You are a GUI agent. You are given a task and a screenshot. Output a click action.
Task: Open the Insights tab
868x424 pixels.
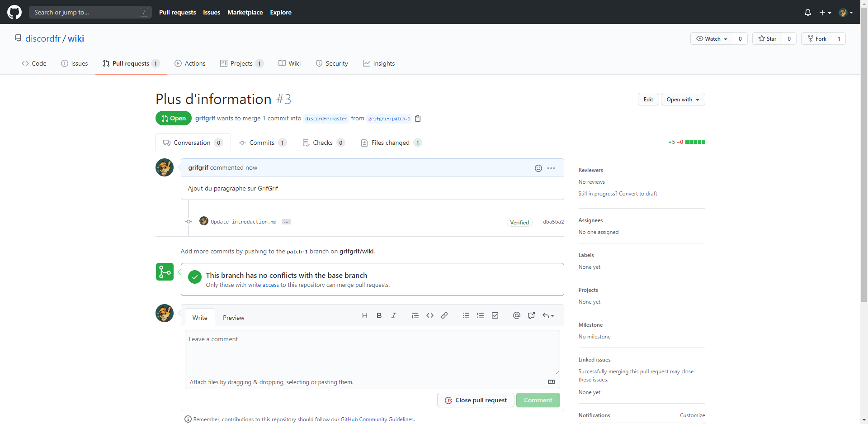pos(379,63)
